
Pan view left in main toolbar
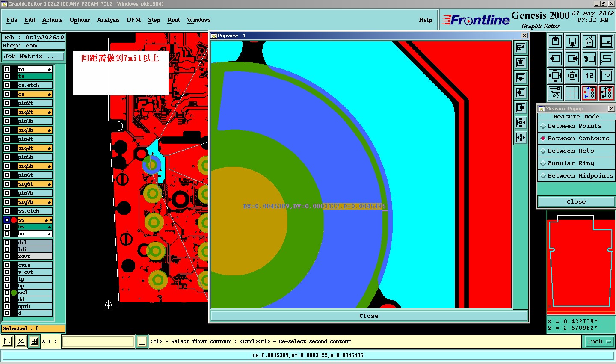(555, 59)
